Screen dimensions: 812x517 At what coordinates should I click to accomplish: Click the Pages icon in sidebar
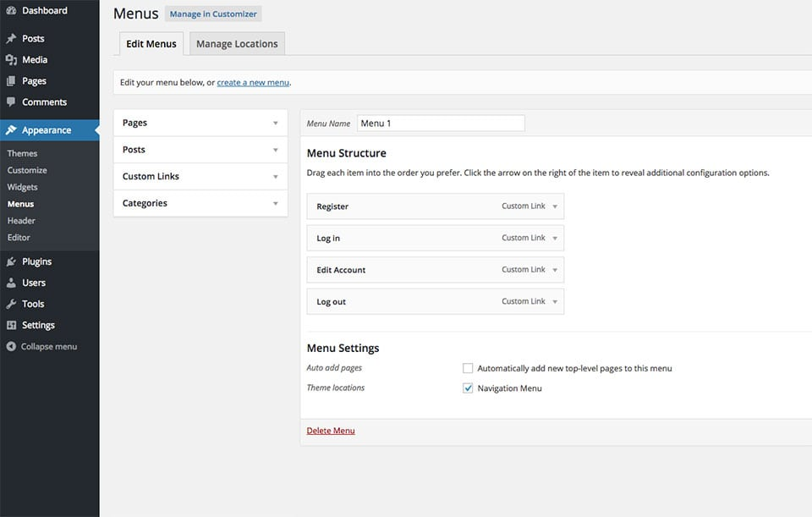(x=11, y=81)
